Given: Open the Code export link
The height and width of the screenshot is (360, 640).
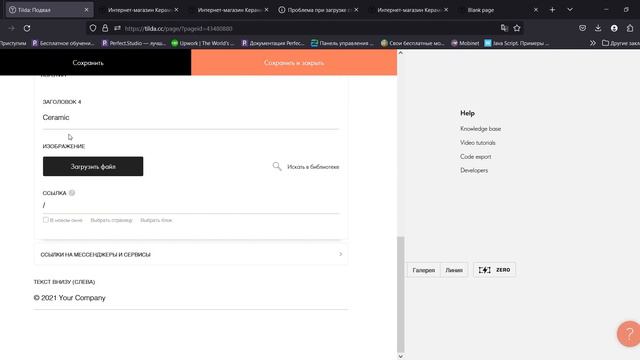Looking at the screenshot, I should tap(476, 156).
